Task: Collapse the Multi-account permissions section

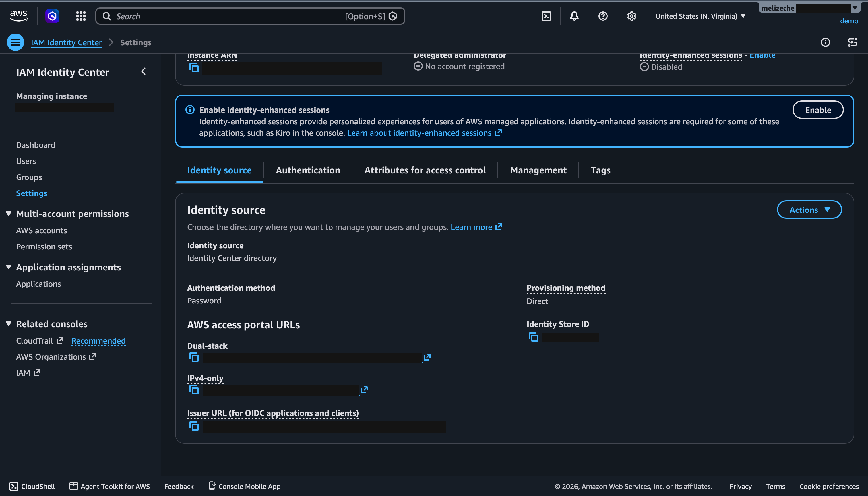Action: coord(9,214)
